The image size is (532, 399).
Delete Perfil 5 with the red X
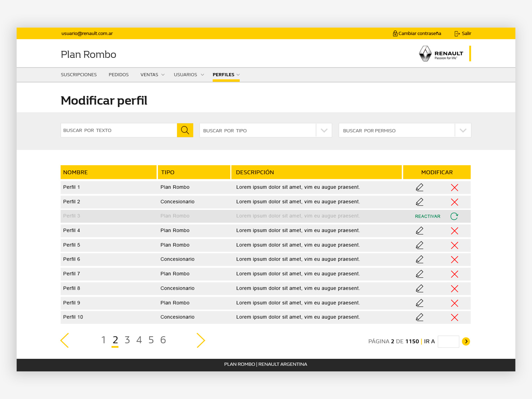point(455,245)
